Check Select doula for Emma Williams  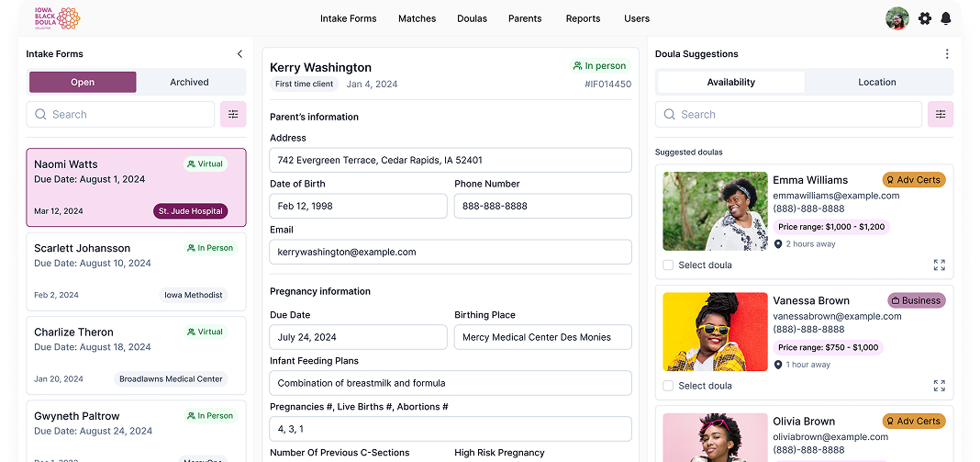point(668,265)
